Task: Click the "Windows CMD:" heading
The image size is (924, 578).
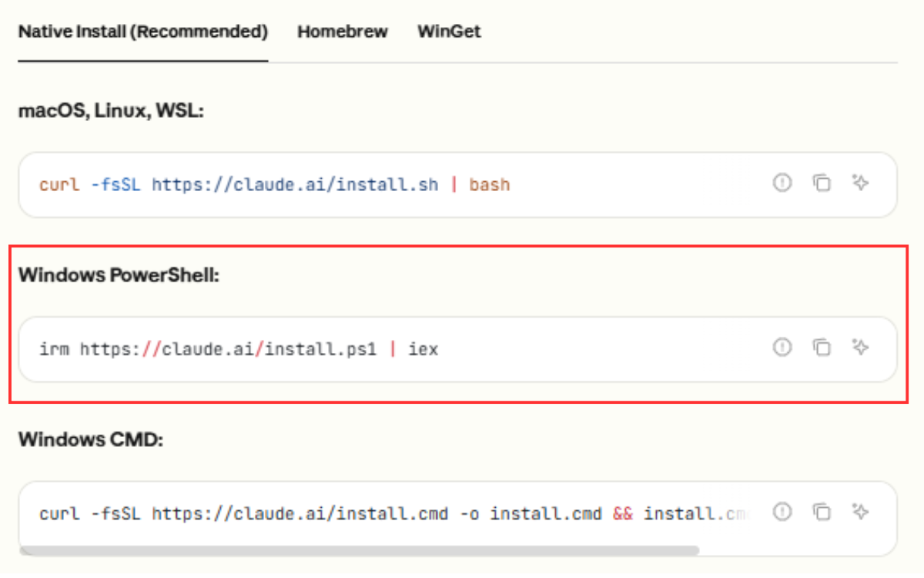Action: coord(92,439)
